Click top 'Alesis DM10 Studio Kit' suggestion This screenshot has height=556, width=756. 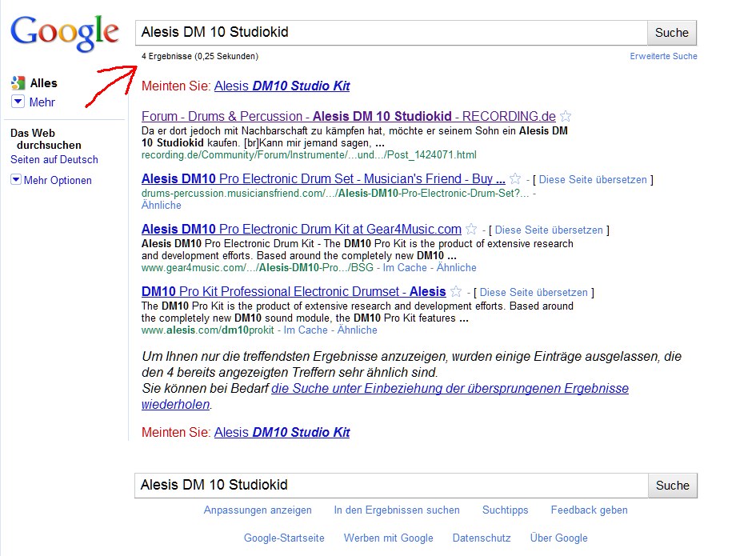click(282, 86)
